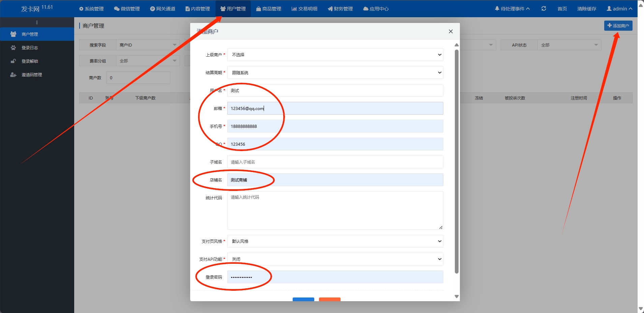Click the orange button at dialog bottom
This screenshot has width=644, height=313.
(330, 299)
